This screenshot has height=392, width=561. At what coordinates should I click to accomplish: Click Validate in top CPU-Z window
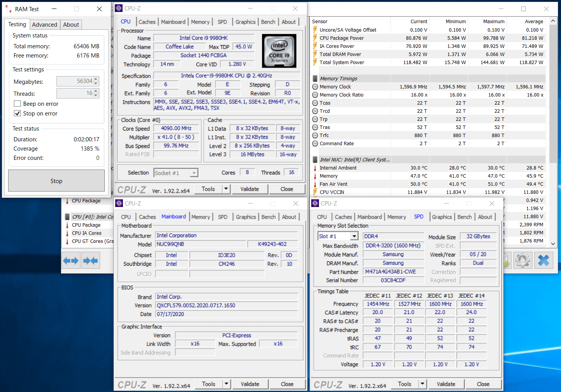coord(250,189)
